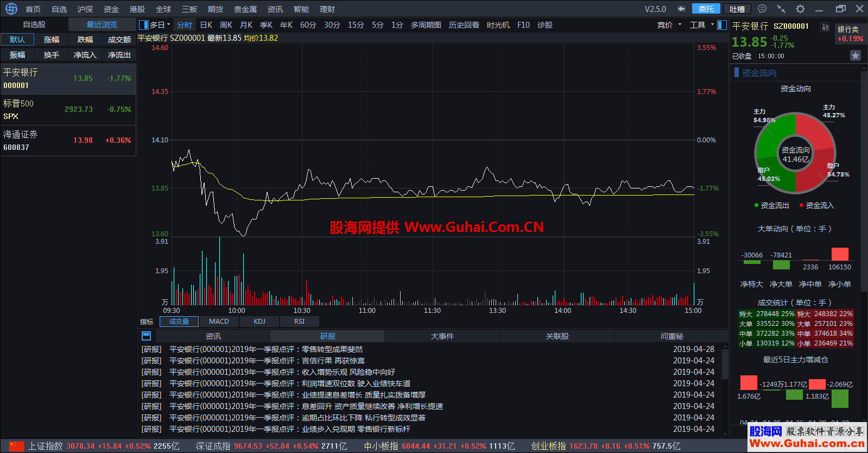Toggle right panel icon beside 工具
The height and width of the screenshot is (453, 868).
[x=722, y=25]
